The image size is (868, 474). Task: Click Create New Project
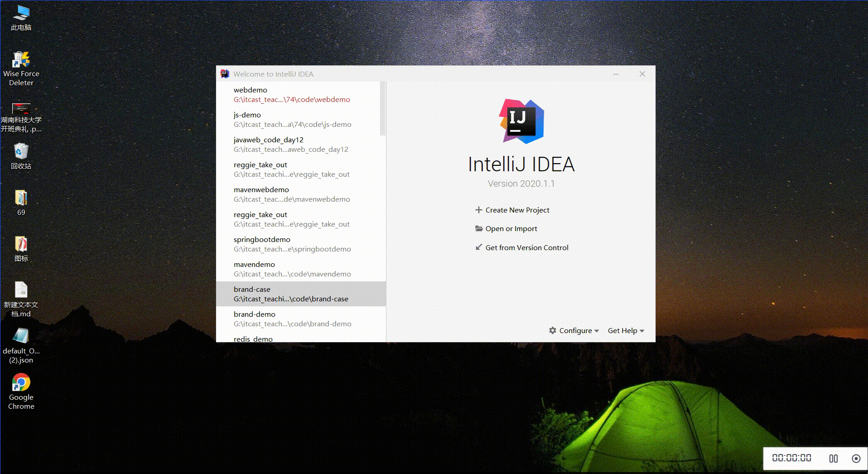point(517,210)
